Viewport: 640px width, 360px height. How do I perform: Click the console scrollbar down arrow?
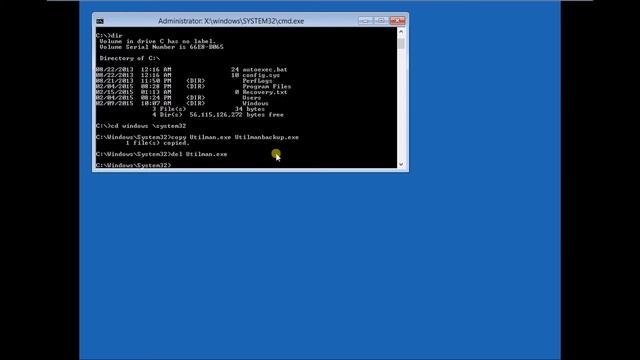click(x=401, y=164)
